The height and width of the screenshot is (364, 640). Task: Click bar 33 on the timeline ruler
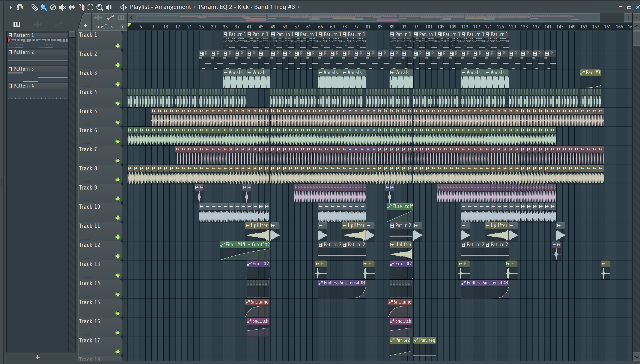pos(225,27)
